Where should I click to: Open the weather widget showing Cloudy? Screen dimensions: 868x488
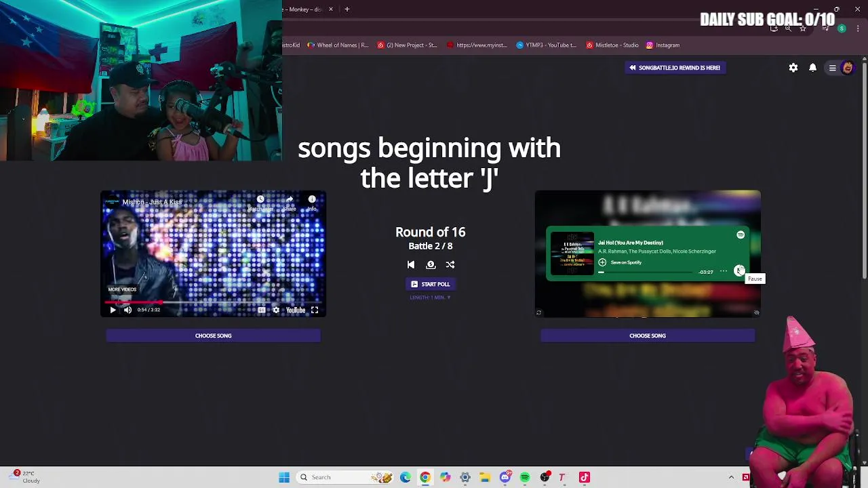24,477
